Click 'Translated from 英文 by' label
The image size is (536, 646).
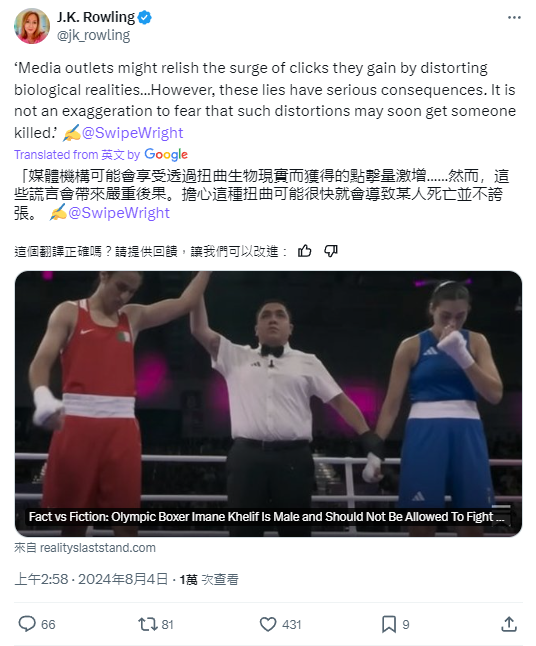click(x=77, y=154)
